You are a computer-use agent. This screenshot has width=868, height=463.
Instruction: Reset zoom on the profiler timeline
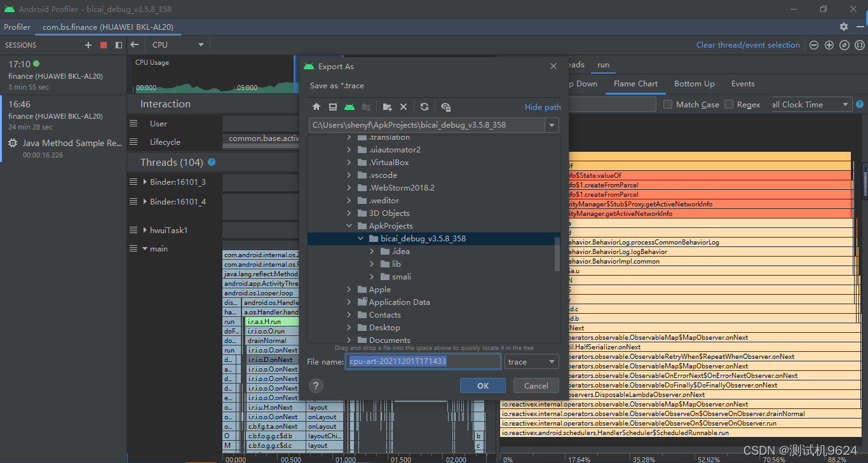[x=844, y=45]
